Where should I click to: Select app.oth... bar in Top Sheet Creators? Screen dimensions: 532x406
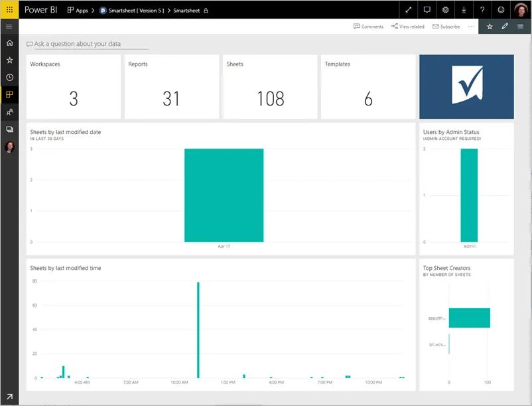pyautogui.click(x=470, y=318)
